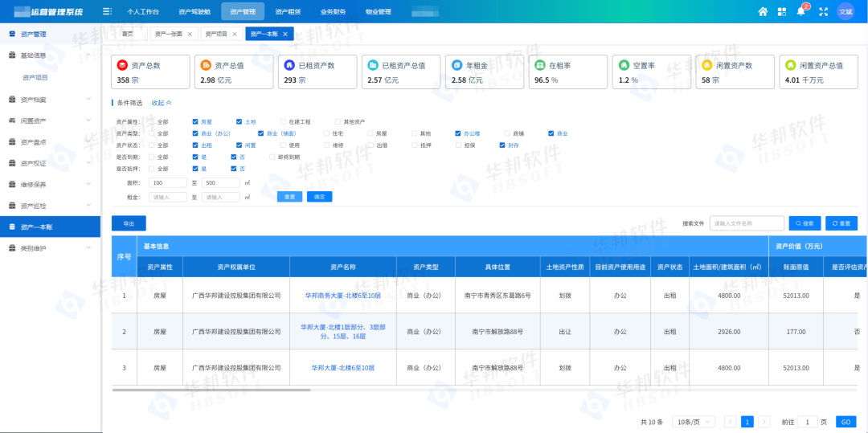Focus the area minimum input showing 100
868x433 pixels.
[168, 182]
